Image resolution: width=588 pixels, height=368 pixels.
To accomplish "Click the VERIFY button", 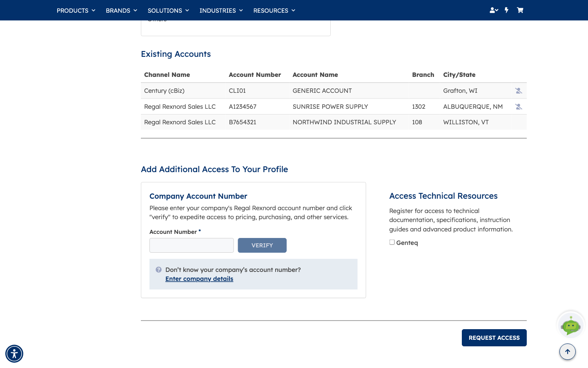I will click(x=262, y=245).
